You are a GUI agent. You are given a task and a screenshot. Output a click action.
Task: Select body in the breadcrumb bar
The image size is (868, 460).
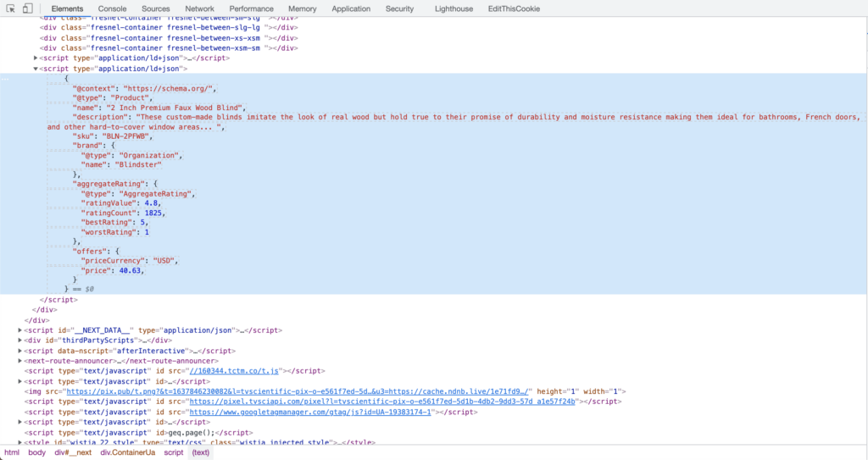coord(37,453)
